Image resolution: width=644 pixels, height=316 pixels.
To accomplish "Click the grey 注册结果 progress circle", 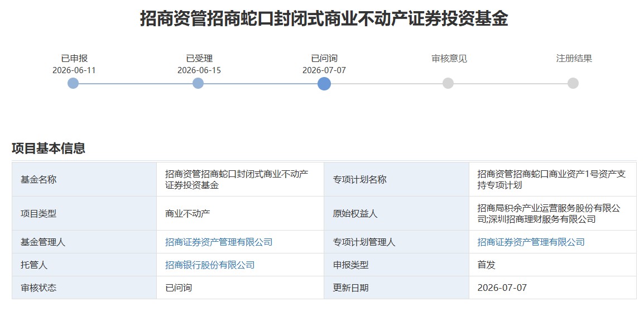I will (573, 83).
